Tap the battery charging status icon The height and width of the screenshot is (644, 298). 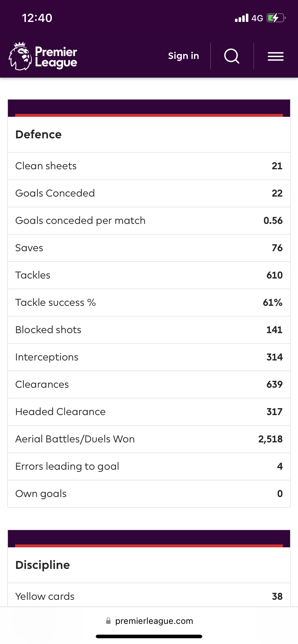(x=276, y=18)
